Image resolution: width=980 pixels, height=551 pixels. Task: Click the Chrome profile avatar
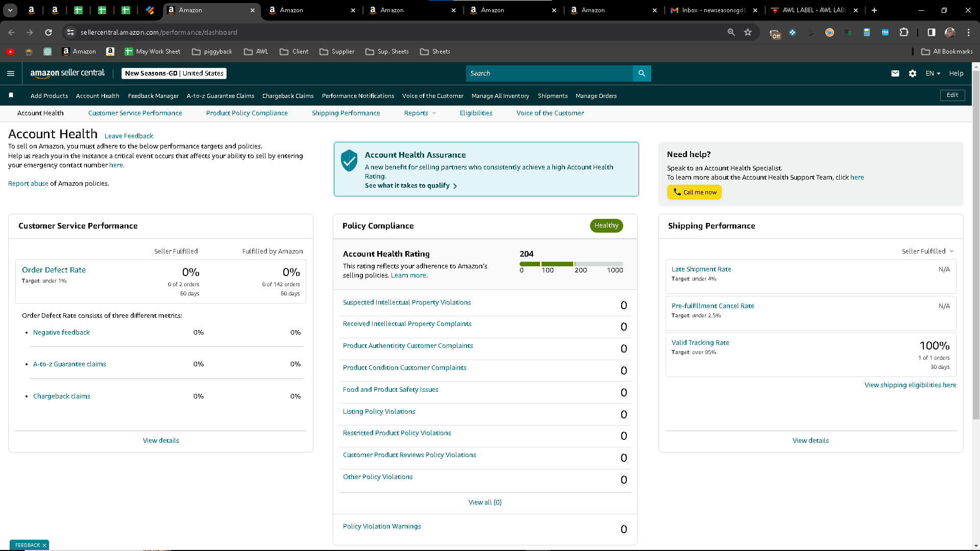950,32
